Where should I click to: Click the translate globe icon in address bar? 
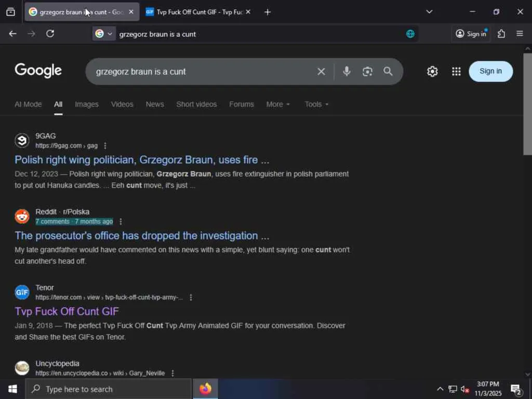pyautogui.click(x=410, y=34)
